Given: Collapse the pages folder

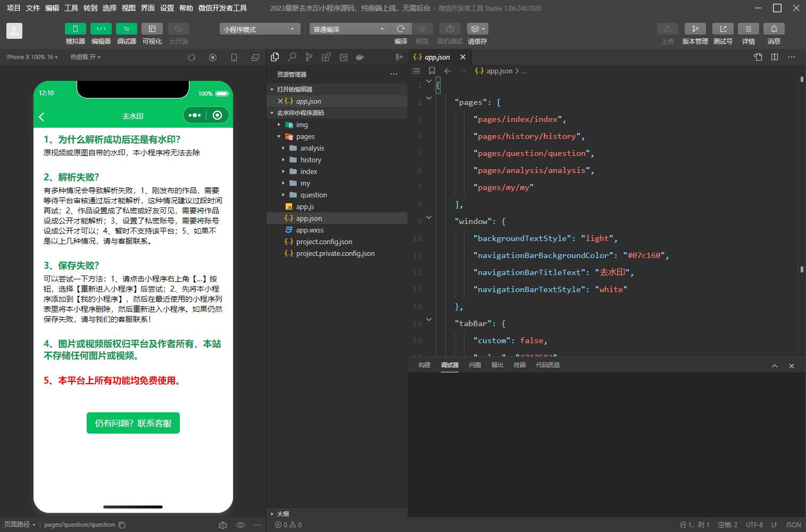Looking at the screenshot, I should pos(337,136).
